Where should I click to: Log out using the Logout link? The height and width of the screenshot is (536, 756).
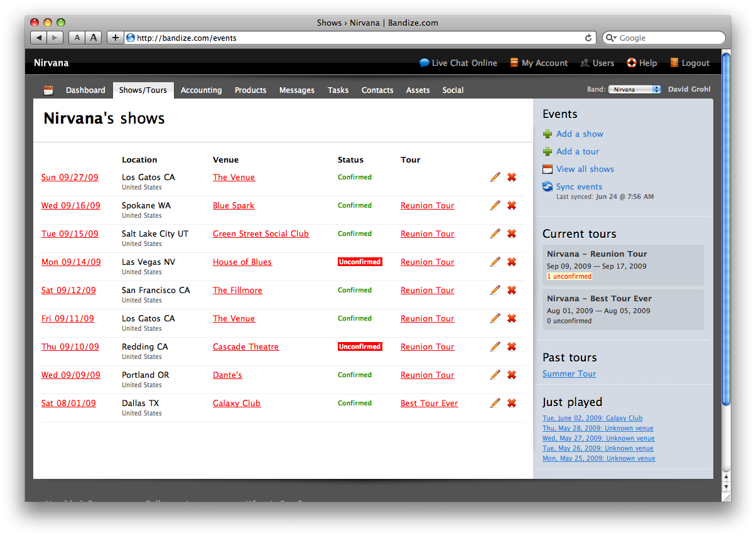pyautogui.click(x=696, y=63)
